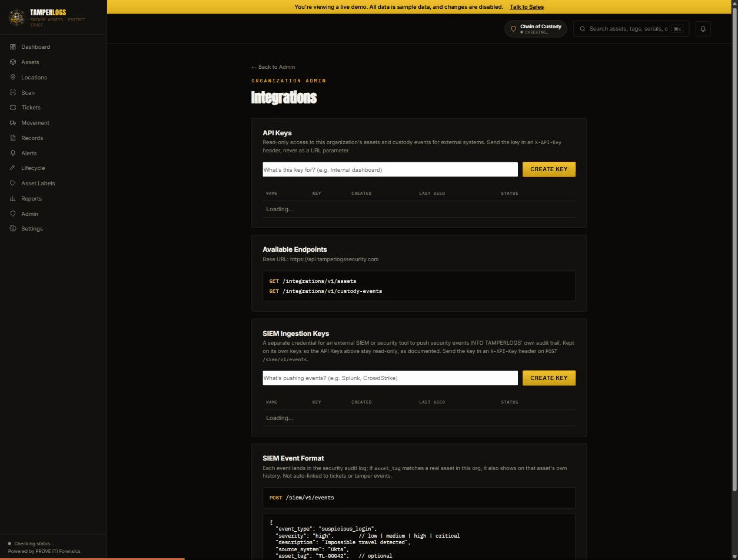The image size is (738, 560).
Task: Create an API key with the Create Key button
Action: [549, 169]
